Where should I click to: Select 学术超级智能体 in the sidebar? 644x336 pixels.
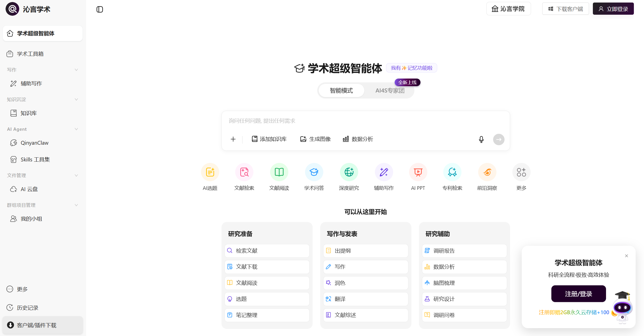[43, 33]
